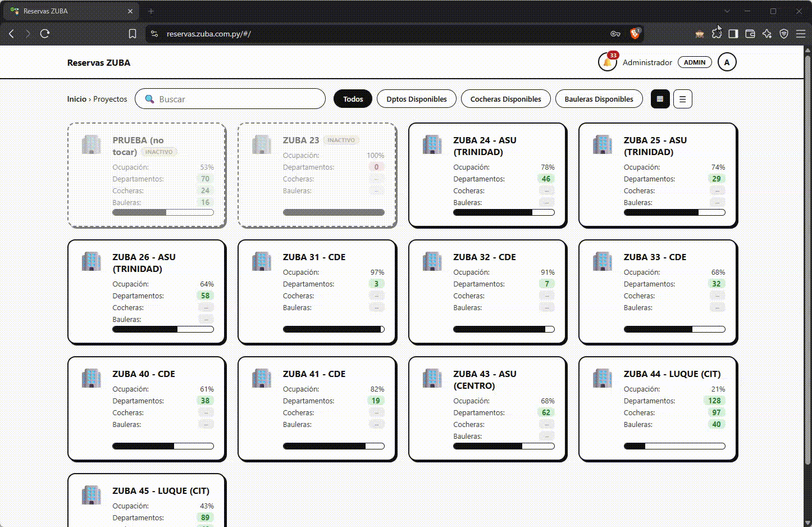Screen dimensions: 812x527
Task: Open the Brave wallet icon
Action: pyautogui.click(x=750, y=34)
